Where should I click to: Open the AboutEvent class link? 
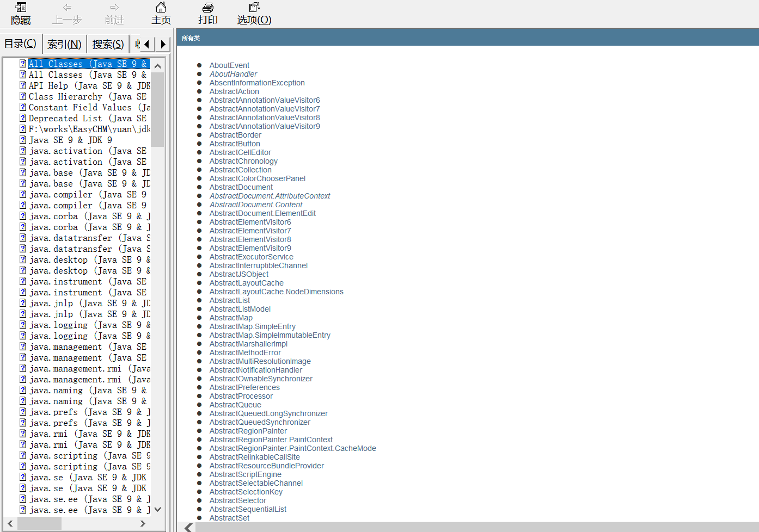(229, 65)
